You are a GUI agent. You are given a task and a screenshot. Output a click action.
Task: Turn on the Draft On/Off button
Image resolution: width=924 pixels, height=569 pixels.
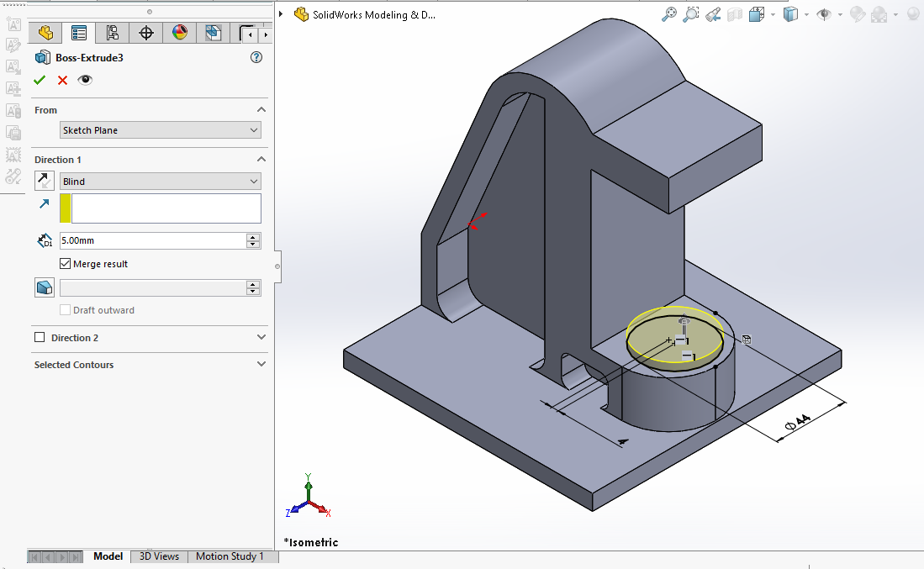pos(45,287)
